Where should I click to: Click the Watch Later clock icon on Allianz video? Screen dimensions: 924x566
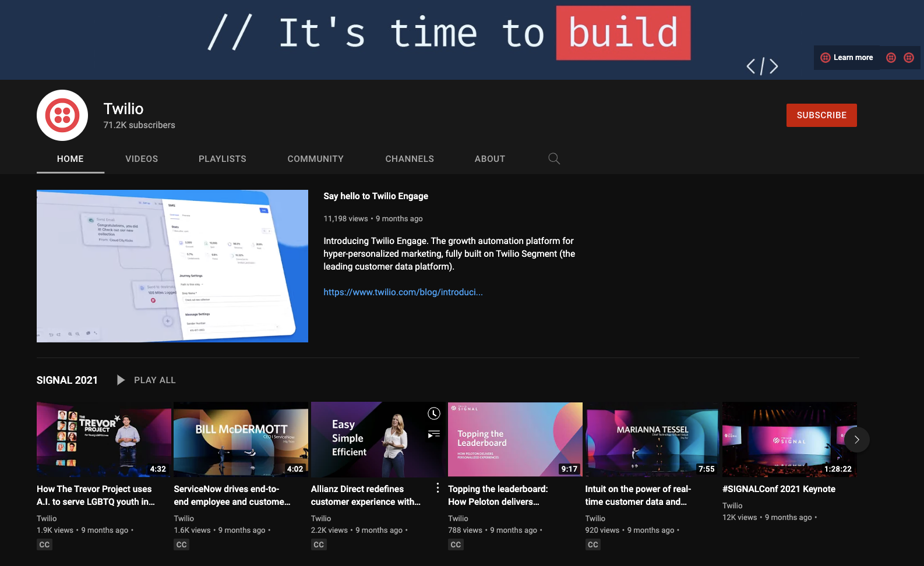pos(434,413)
